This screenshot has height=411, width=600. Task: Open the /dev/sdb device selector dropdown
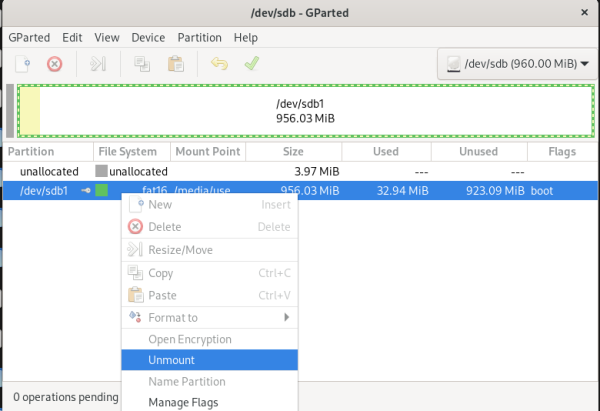click(x=514, y=64)
